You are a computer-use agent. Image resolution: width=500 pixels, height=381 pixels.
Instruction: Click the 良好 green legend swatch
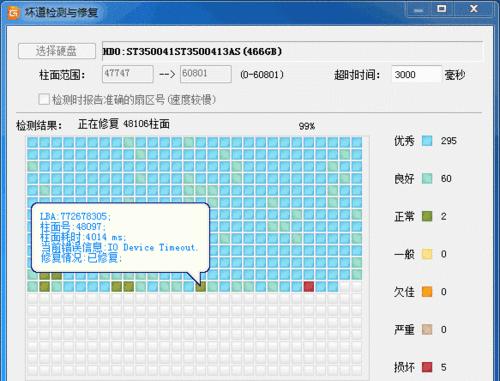point(427,178)
